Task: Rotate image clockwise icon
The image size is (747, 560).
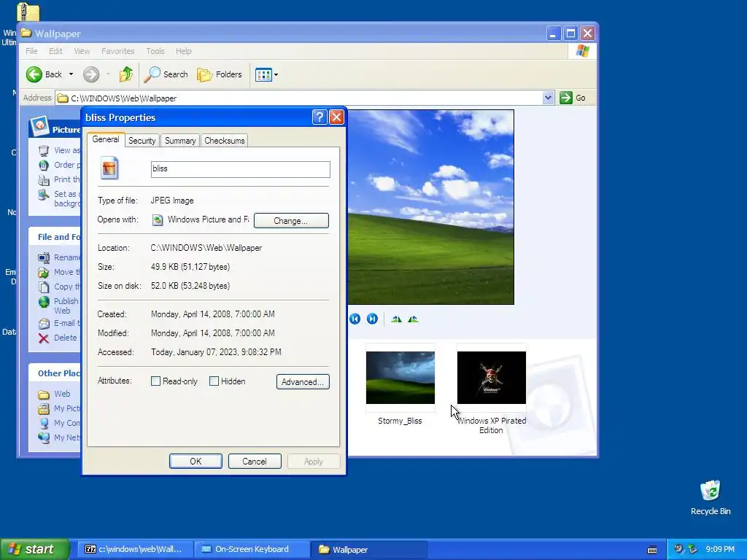Action: point(396,319)
